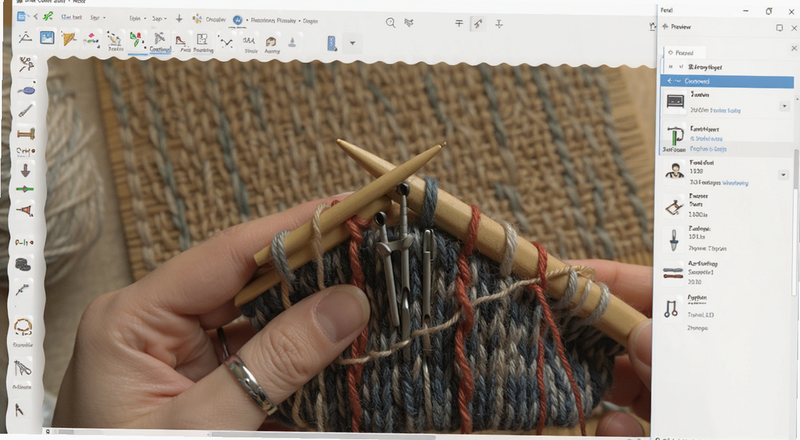Click the blue notebook icon in ribbon
The image size is (800, 440).
coord(332,43)
